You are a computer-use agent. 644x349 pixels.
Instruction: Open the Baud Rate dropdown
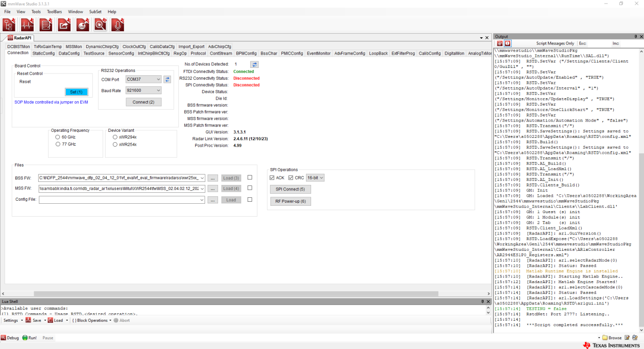(x=144, y=91)
